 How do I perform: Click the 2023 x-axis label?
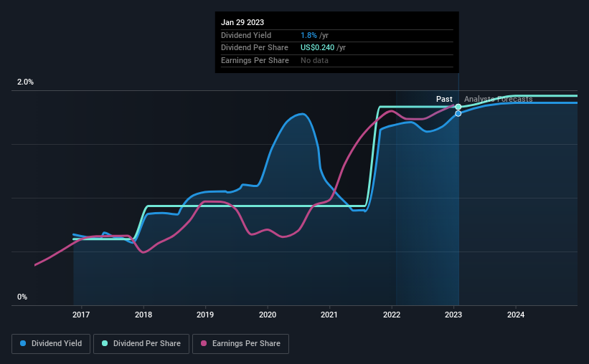pyautogui.click(x=453, y=315)
